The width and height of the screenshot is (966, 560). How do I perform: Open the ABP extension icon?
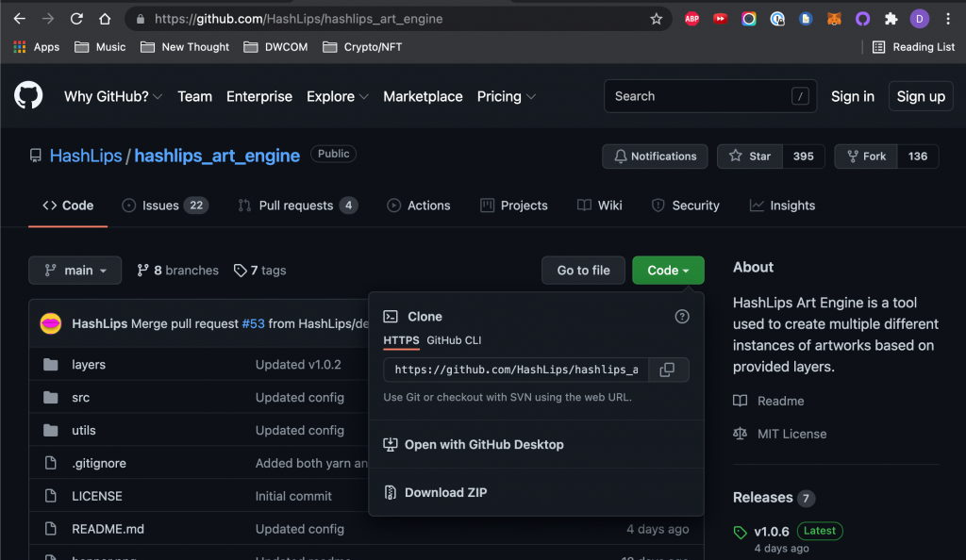691,19
